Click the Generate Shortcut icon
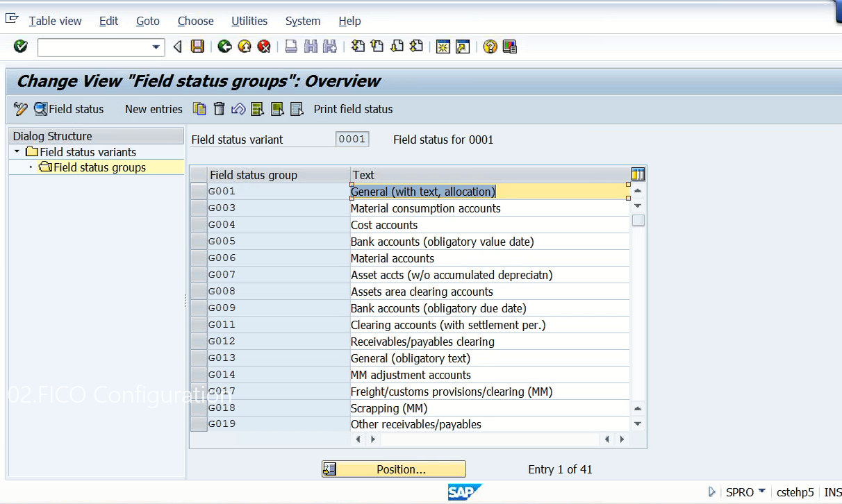This screenshot has height=504, width=842. click(463, 47)
